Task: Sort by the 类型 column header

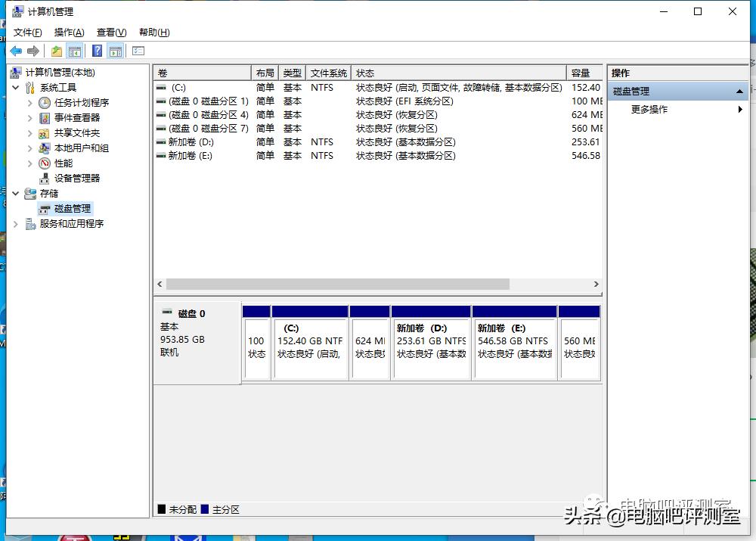Action: coord(292,73)
